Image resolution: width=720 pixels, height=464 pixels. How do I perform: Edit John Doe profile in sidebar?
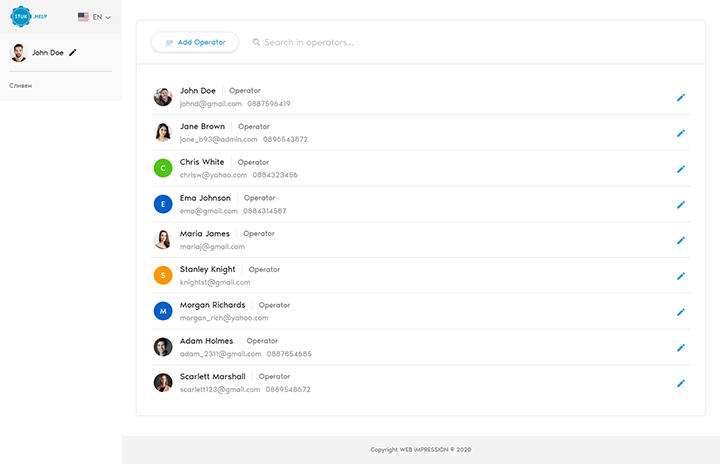[x=73, y=52]
